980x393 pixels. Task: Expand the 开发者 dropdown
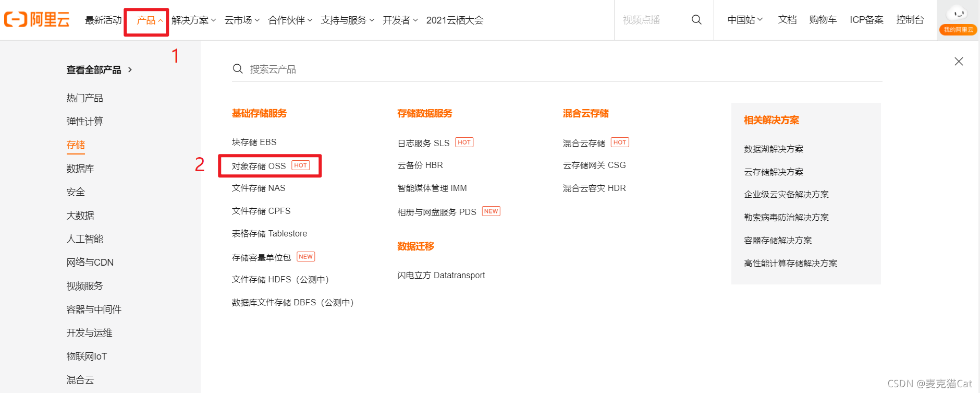tap(400, 20)
